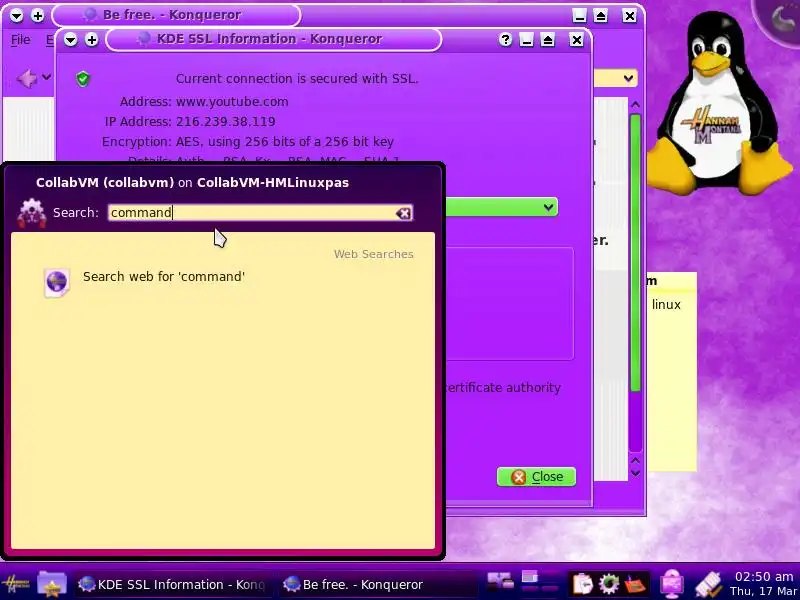
Task: Click the IP Address 216.239.38.119 text
Action: (x=226, y=121)
